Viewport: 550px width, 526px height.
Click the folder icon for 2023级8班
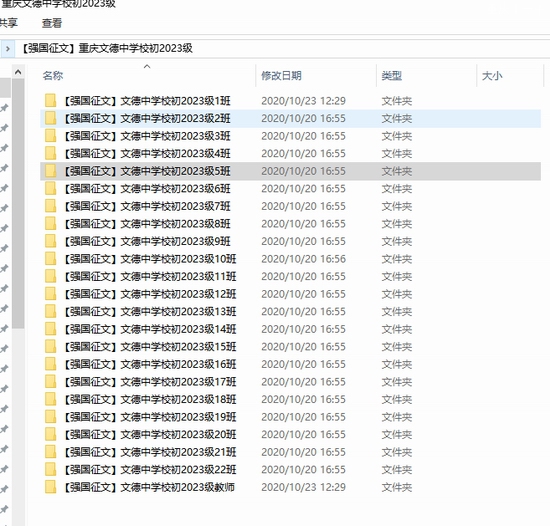click(51, 223)
